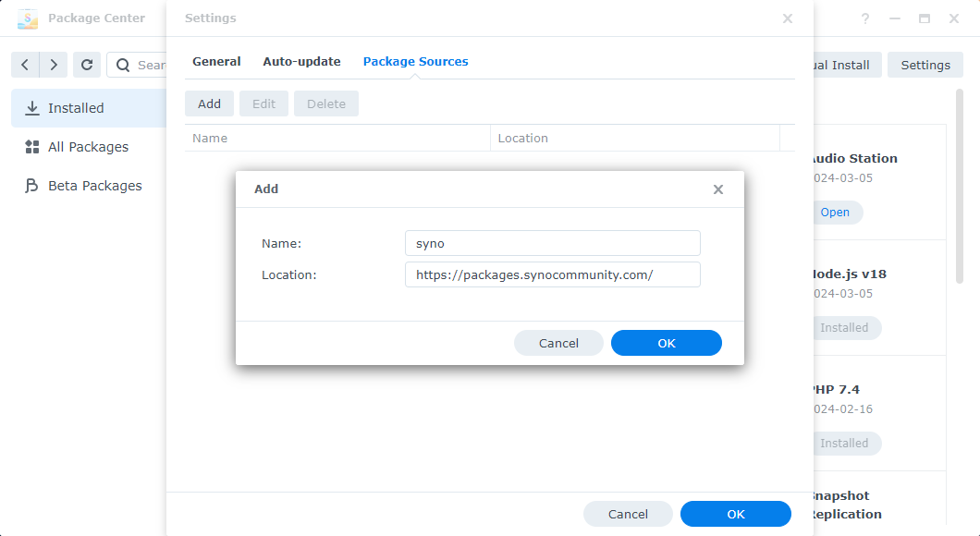Edit the Location URL field

pyautogui.click(x=552, y=274)
